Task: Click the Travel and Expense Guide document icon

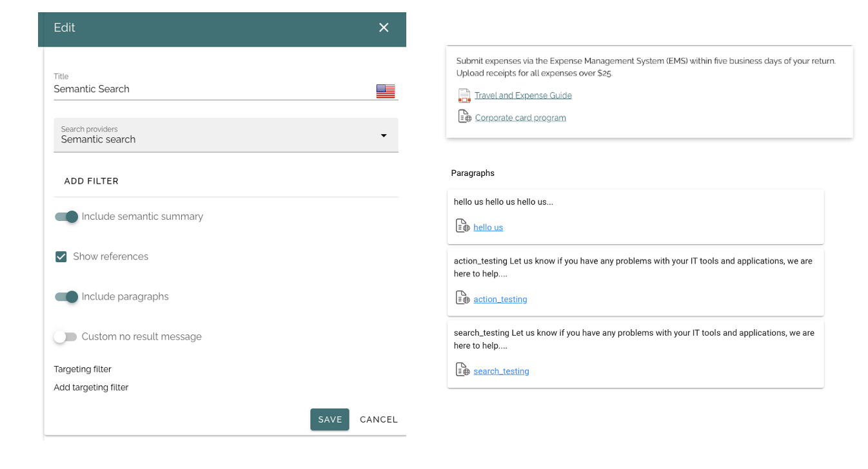Action: click(464, 95)
